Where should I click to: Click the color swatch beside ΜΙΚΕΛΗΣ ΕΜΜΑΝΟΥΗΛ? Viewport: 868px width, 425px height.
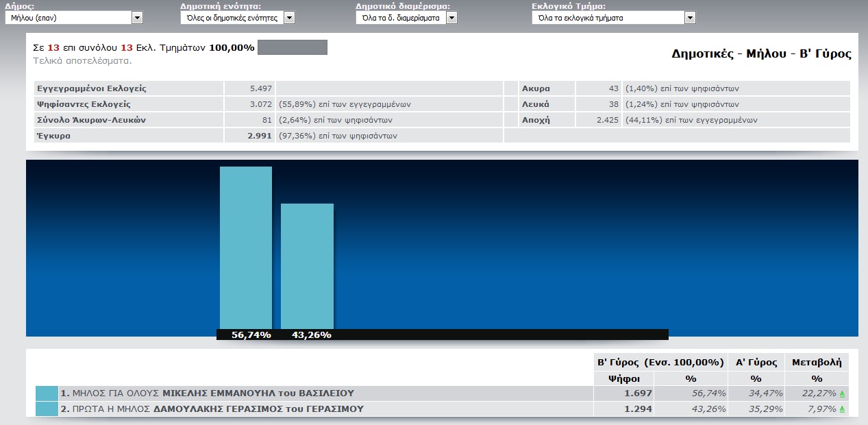[47, 393]
